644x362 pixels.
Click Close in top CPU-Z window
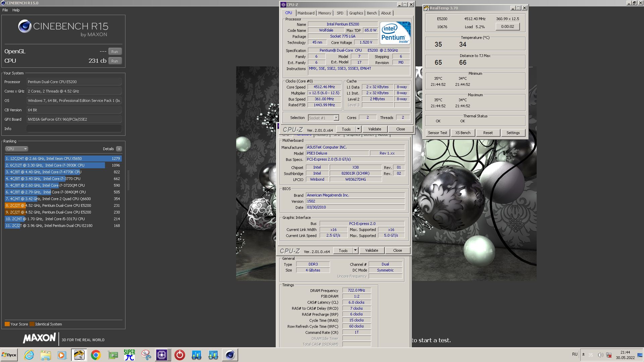point(400,129)
